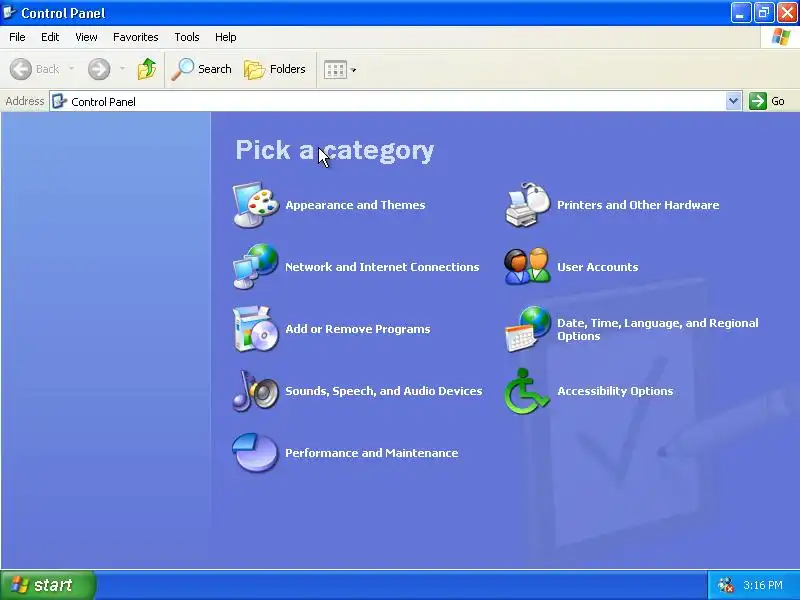Click the Up folder arrow icon in toolbar
Image resolution: width=800 pixels, height=600 pixels.
(147, 69)
